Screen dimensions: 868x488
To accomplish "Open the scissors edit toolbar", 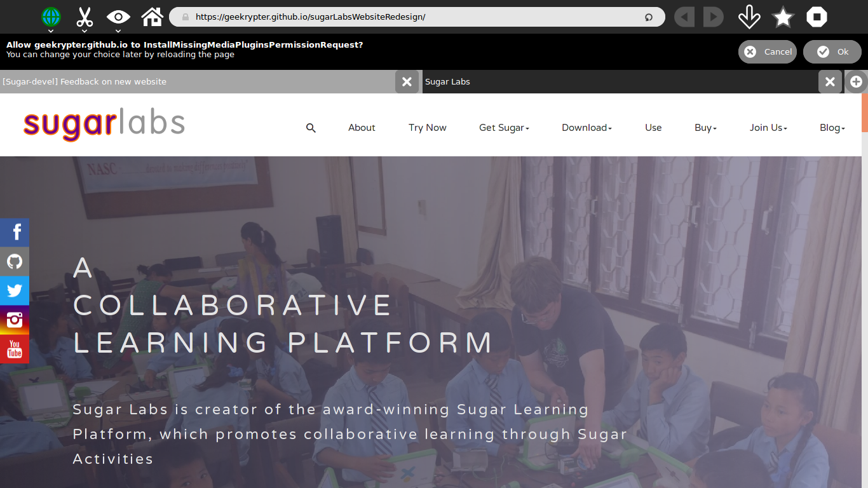I will point(85,17).
